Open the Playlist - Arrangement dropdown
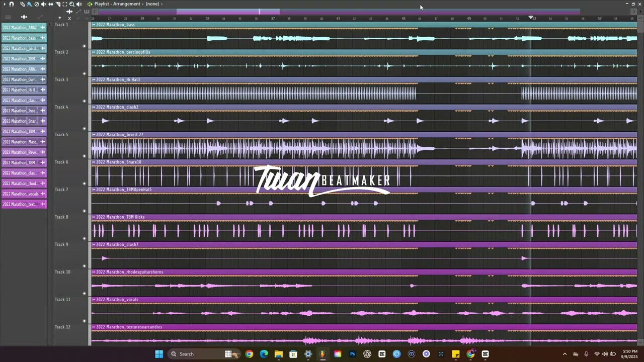This screenshot has height=362, width=644. click(117, 4)
